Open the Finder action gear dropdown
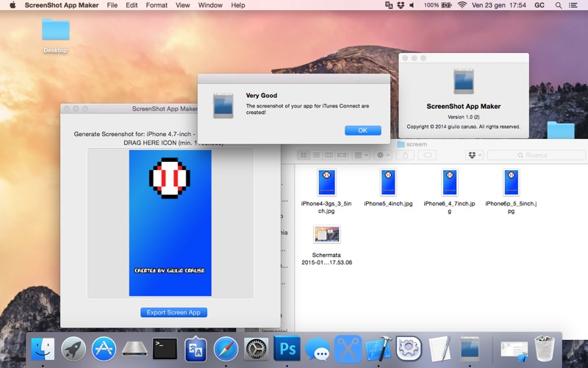 pos(383,155)
